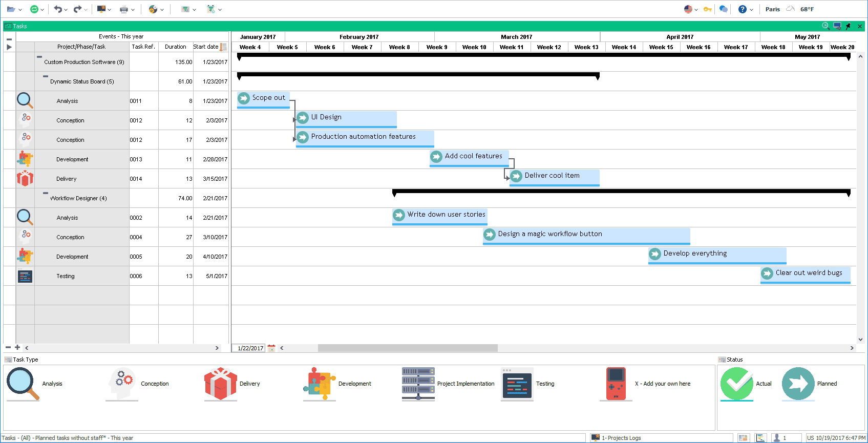Click the calendar icon next to 1/22/2017
Image resolution: width=868 pixels, height=443 pixels.
point(271,348)
